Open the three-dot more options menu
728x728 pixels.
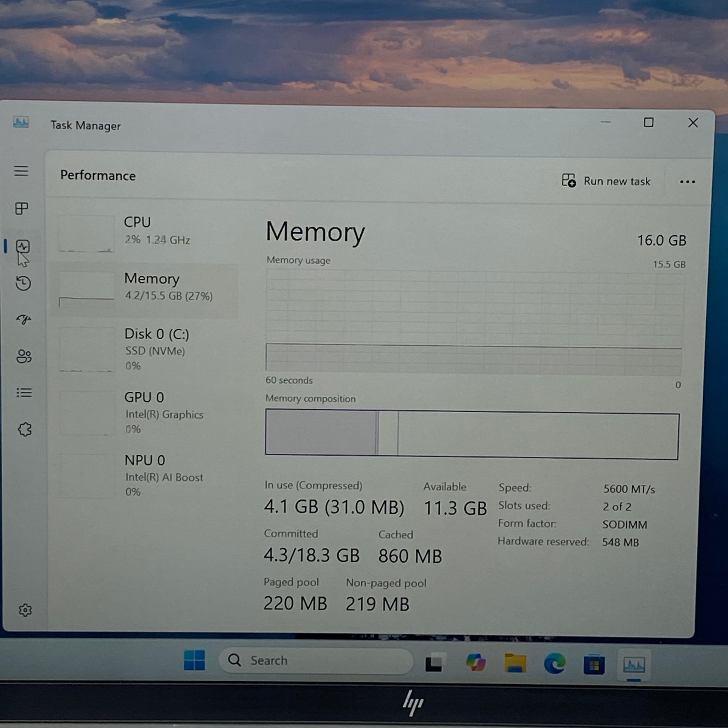coord(687,182)
